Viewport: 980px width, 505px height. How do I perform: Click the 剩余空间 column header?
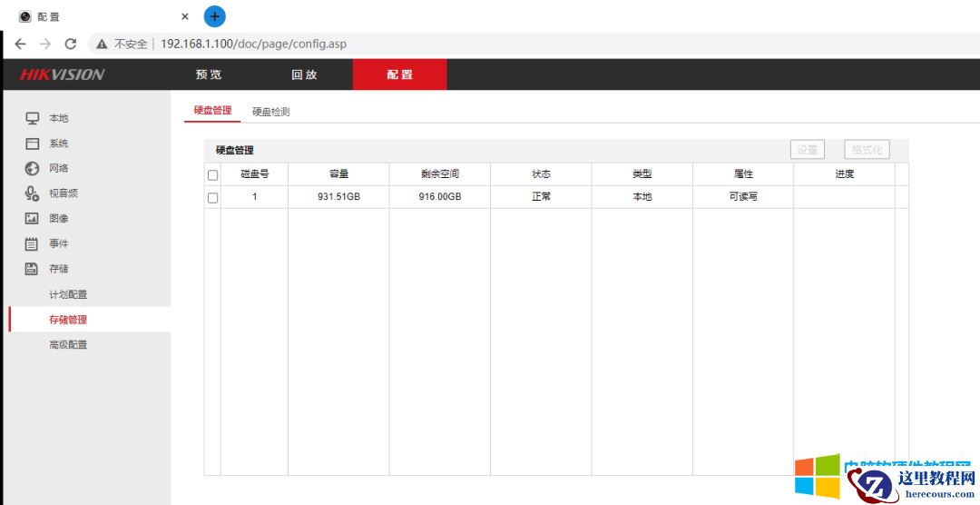(x=440, y=174)
